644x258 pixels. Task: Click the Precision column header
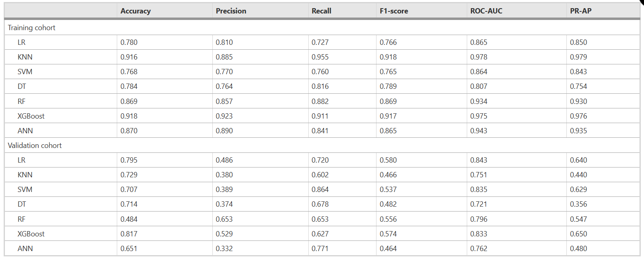click(x=231, y=11)
